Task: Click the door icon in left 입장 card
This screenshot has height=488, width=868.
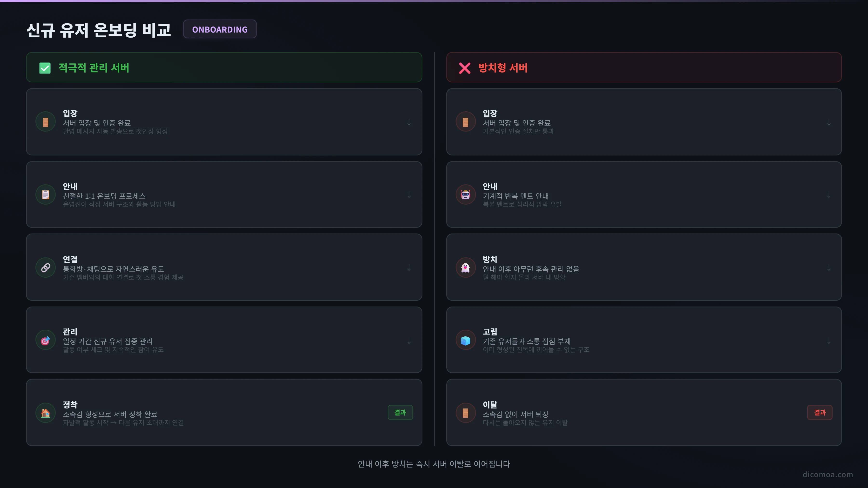Action: click(x=46, y=122)
